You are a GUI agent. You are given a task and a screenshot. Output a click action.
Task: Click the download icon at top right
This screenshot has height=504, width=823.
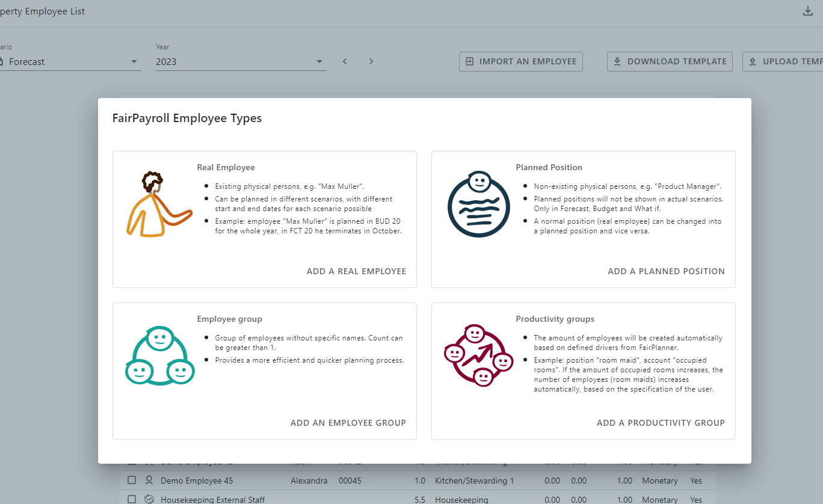click(x=808, y=11)
